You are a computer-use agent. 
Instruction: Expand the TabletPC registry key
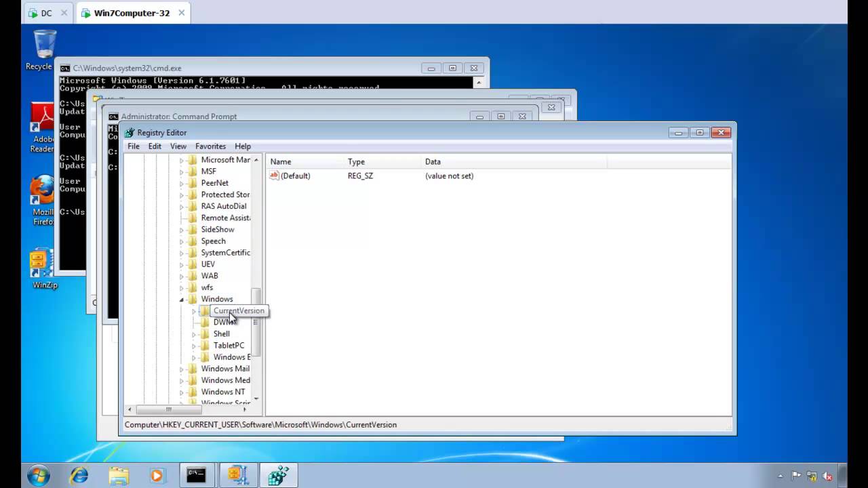(x=194, y=346)
